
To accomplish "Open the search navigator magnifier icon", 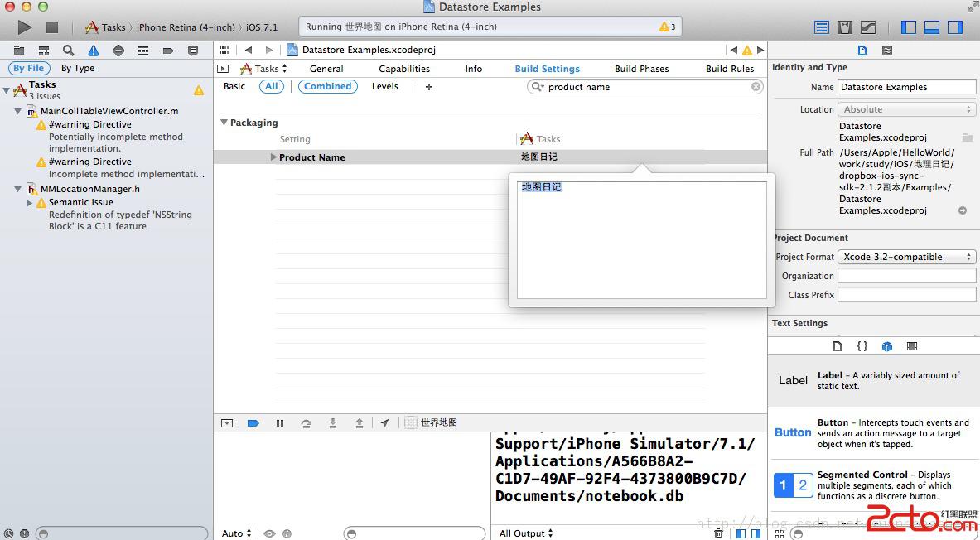I will click(x=69, y=51).
